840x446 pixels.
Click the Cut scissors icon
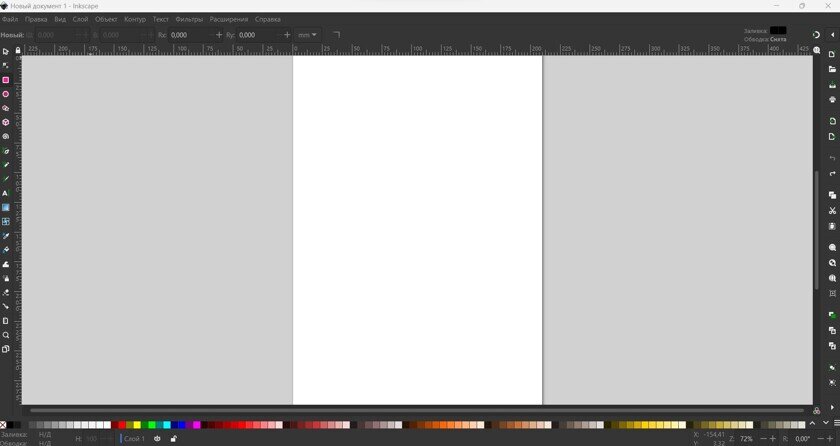(832, 210)
